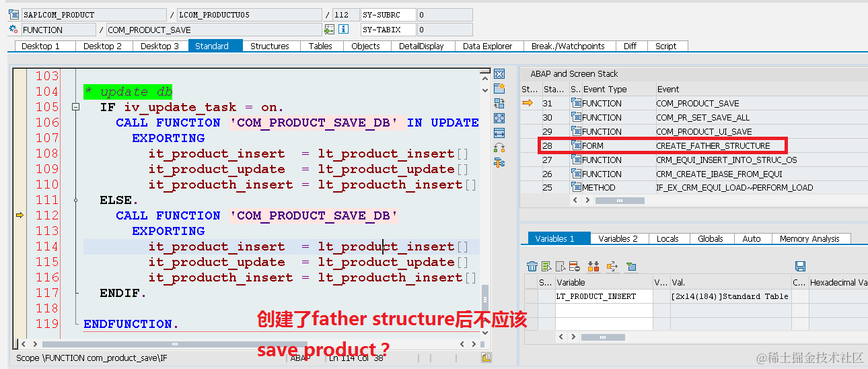Viewport: 868px width, 369px height.
Task: Switch to Desktop 3 tab
Action: (x=160, y=46)
